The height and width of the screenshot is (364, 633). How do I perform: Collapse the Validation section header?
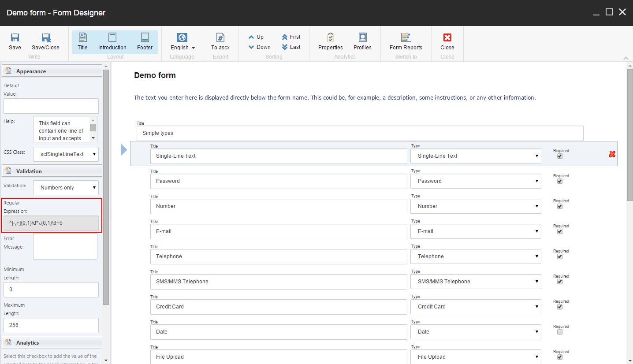(x=52, y=171)
